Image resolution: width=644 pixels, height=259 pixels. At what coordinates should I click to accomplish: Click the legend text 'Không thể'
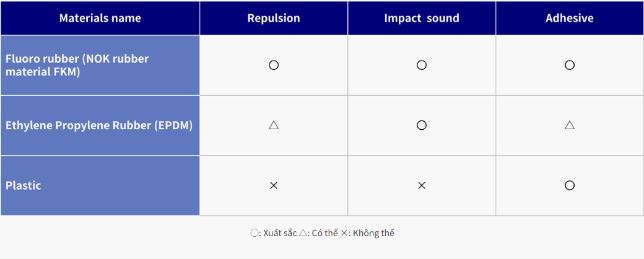click(373, 233)
